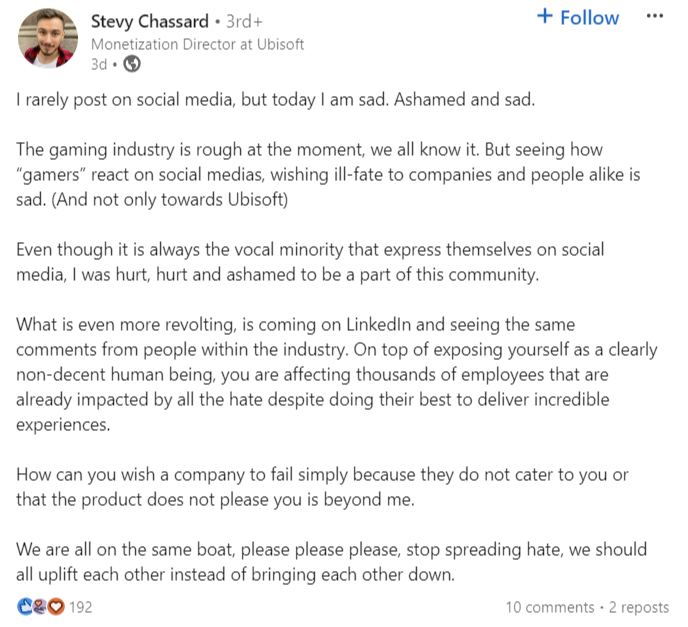Open the three-dot post options menu
The height and width of the screenshot is (627, 688).
coord(655,16)
